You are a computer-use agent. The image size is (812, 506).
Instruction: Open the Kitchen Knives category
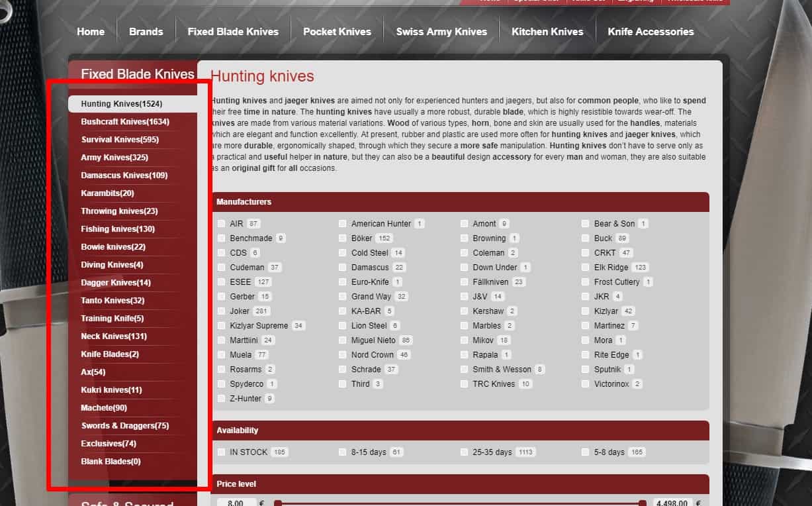(547, 31)
